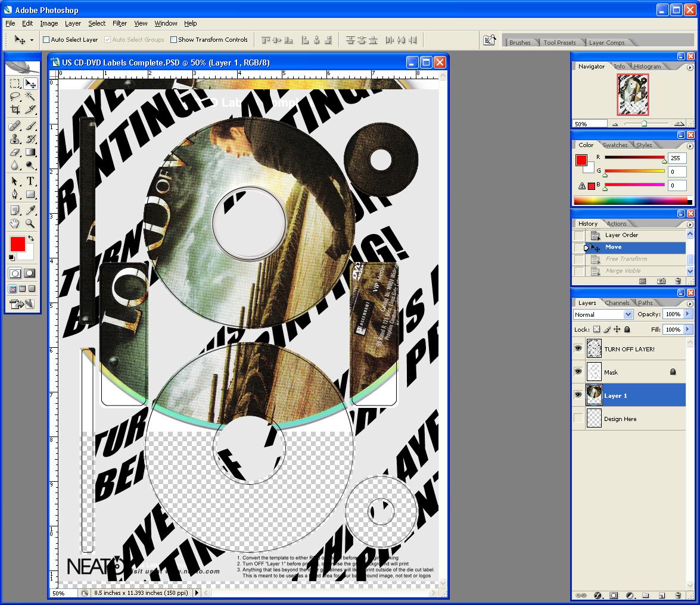
Task: Switch to Quick Mask mode
Action: point(30,273)
